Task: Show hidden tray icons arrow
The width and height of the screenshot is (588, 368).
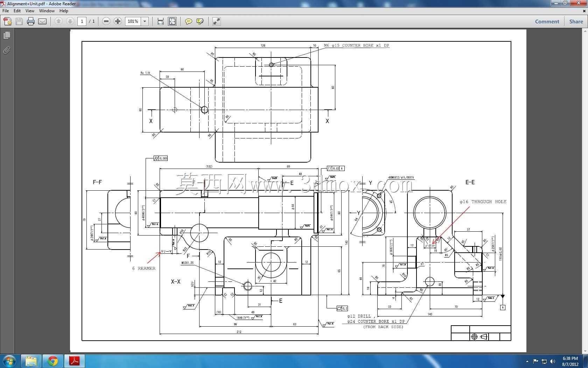Action: (527, 361)
